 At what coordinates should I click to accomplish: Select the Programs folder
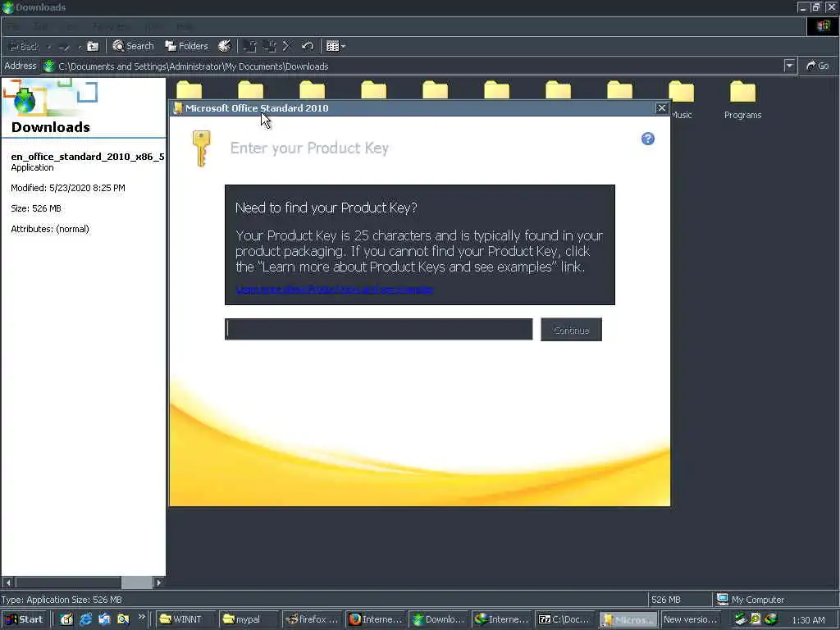pos(742,100)
